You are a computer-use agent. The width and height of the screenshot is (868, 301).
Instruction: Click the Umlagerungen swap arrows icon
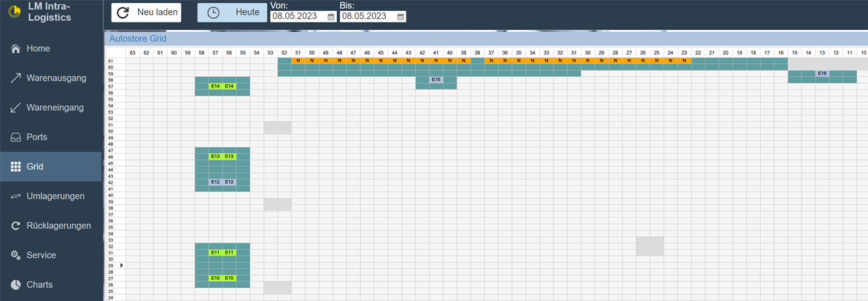click(15, 196)
